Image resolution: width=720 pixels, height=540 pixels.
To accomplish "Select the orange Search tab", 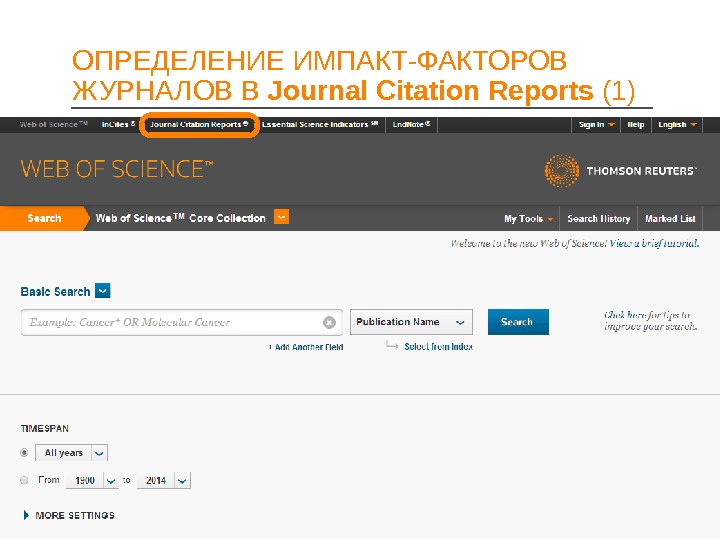I will pos(44,219).
